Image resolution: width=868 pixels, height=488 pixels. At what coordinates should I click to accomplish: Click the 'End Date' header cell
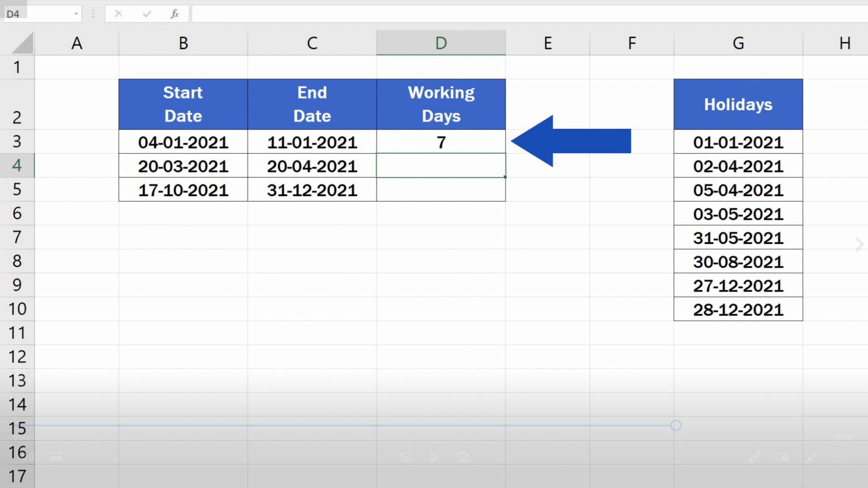[312, 104]
